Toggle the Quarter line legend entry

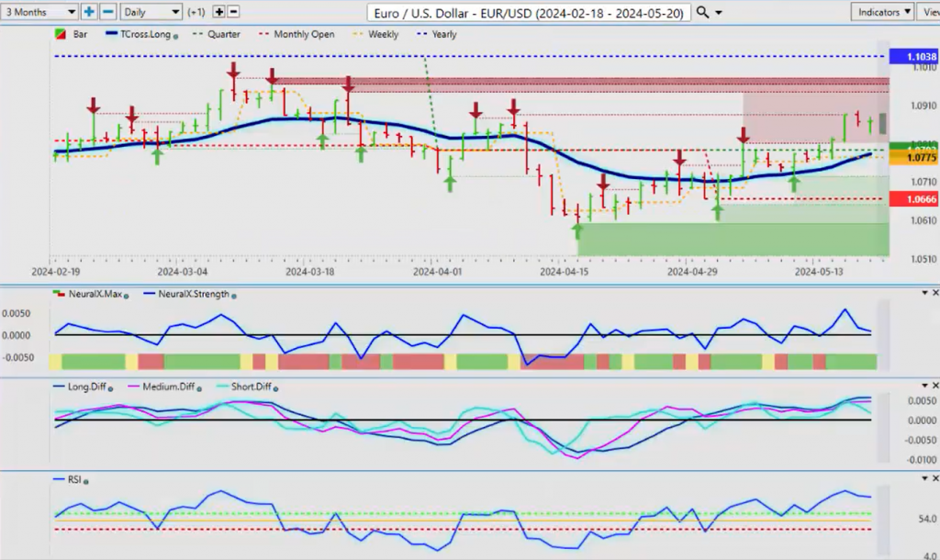tap(217, 35)
